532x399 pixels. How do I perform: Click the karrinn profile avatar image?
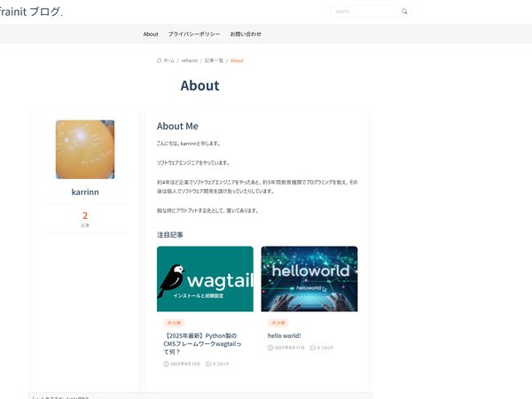click(x=85, y=149)
